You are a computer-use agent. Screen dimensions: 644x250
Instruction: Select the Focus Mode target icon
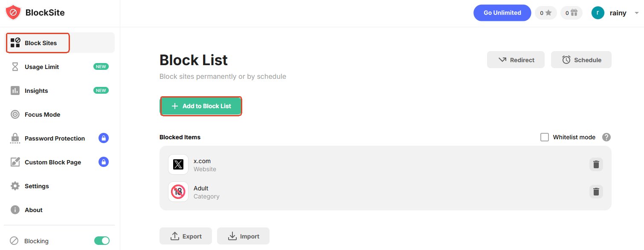pos(15,114)
